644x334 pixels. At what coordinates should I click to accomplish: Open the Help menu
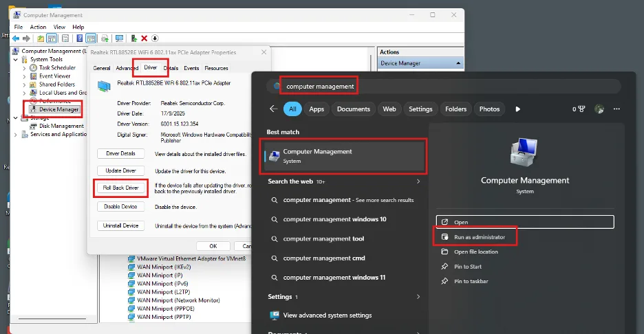point(78,27)
